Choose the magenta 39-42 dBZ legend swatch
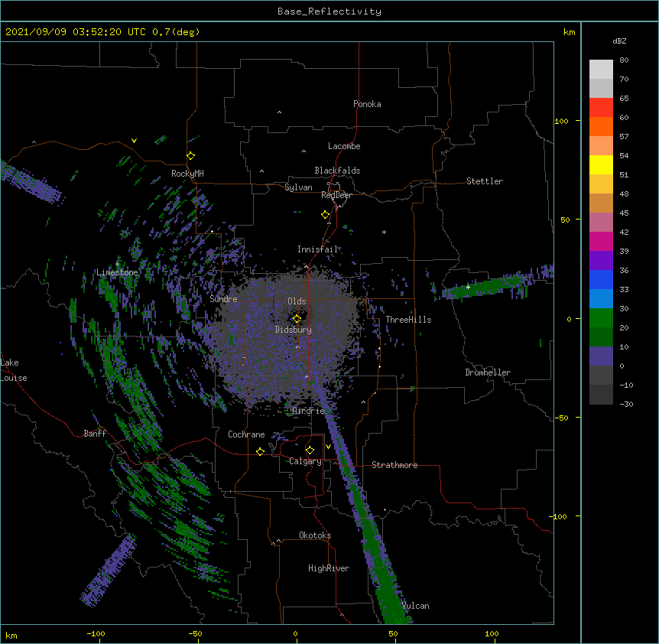Screen dimensions: 659x644 (601, 241)
